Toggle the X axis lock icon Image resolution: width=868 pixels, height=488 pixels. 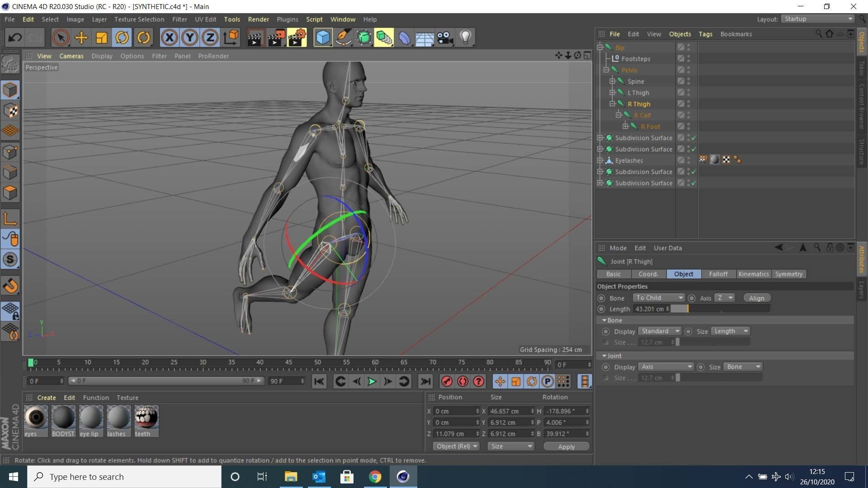(169, 38)
